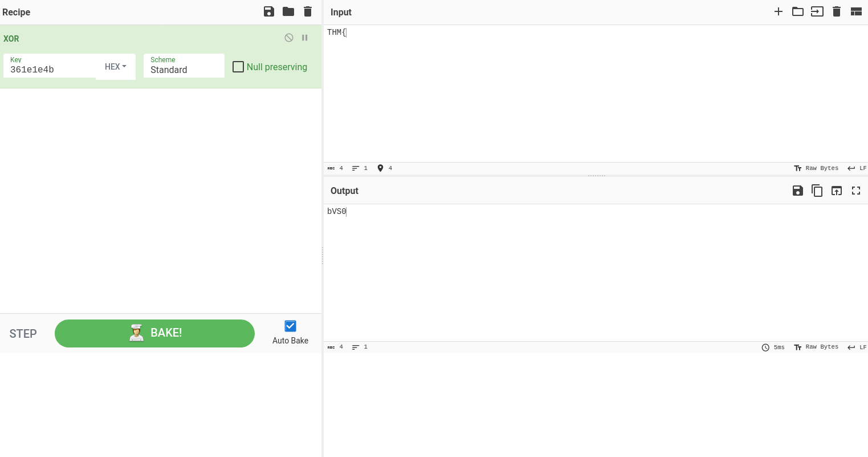Click the XOR key input field
Viewport: 868px width, 457px height.
coord(50,70)
